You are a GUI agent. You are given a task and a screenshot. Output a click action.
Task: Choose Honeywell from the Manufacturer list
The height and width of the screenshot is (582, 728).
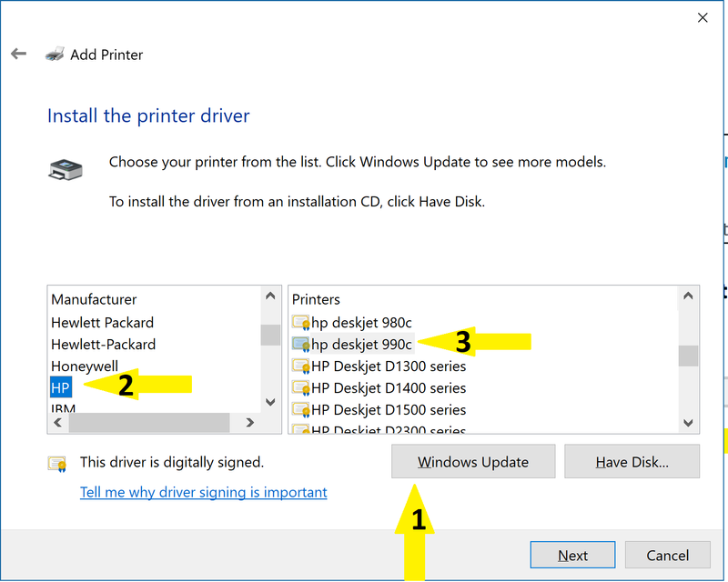coord(85,366)
